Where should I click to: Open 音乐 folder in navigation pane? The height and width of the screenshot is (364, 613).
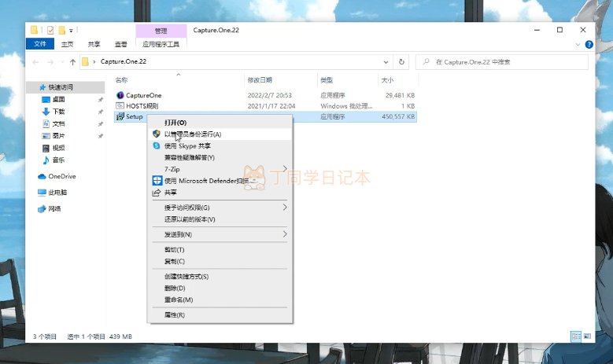click(59, 160)
